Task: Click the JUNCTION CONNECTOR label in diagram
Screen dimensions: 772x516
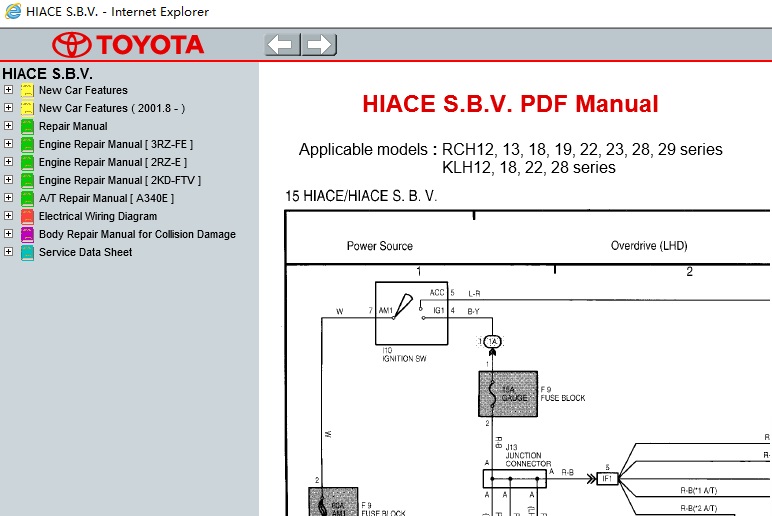Action: click(x=528, y=459)
